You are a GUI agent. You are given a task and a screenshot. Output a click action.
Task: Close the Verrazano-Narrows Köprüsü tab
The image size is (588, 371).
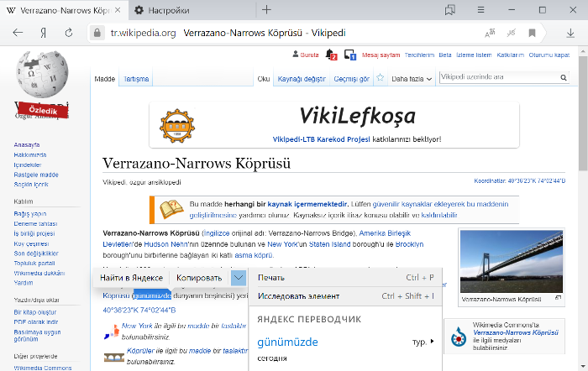coord(118,10)
